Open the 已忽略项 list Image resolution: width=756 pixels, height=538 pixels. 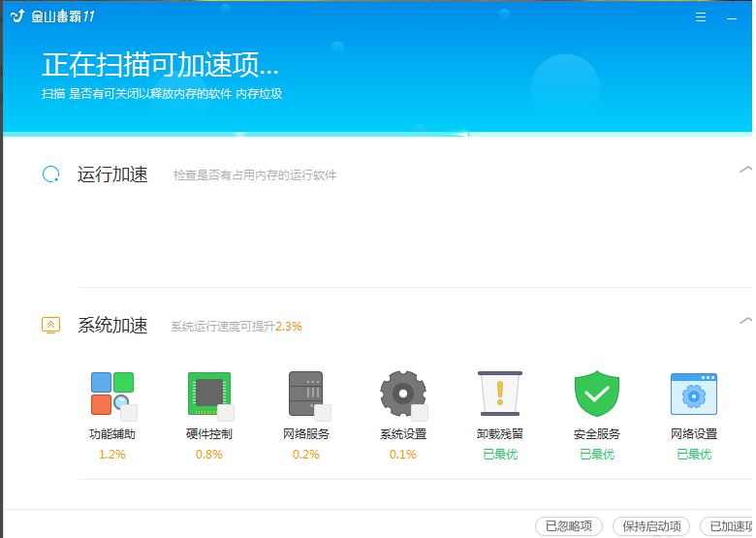[x=568, y=526]
